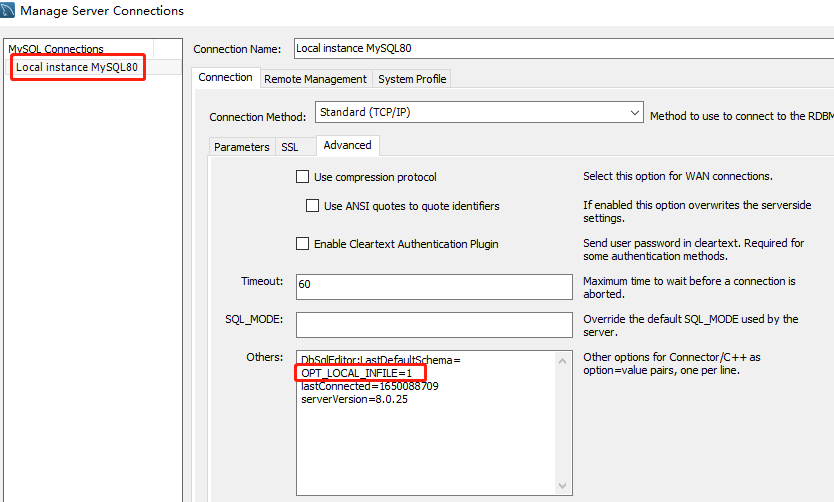The image size is (834, 502).
Task: Enable Use compression protocol checkbox
Action: 302,177
